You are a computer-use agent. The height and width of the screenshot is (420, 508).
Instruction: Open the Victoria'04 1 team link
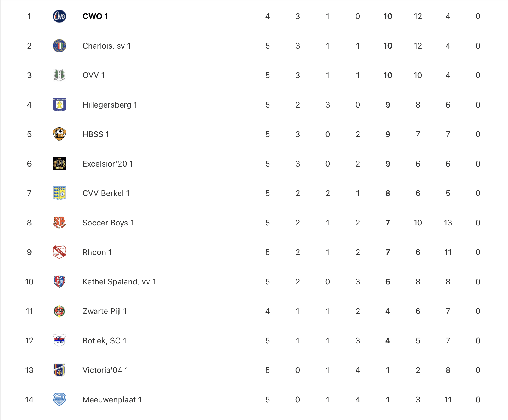[105, 370]
